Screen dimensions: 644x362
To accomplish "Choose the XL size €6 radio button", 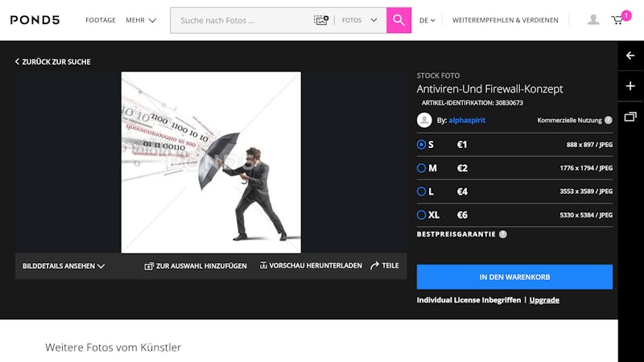I will (421, 215).
